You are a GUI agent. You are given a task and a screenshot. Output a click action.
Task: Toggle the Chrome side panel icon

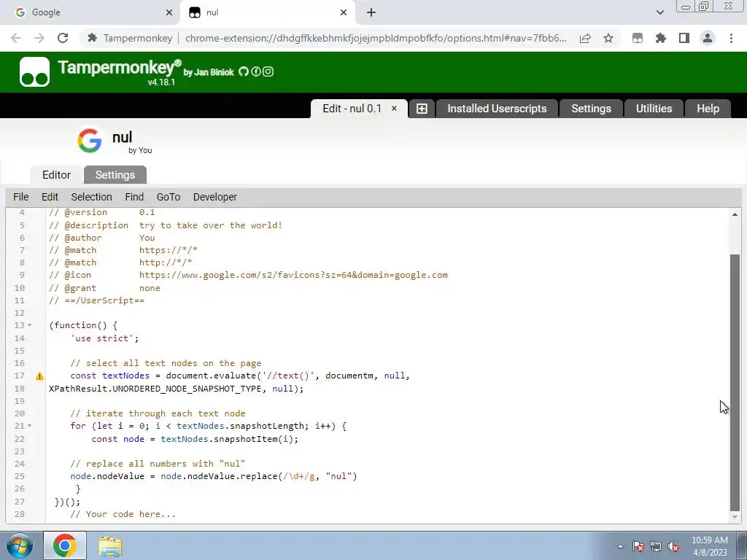click(x=684, y=38)
